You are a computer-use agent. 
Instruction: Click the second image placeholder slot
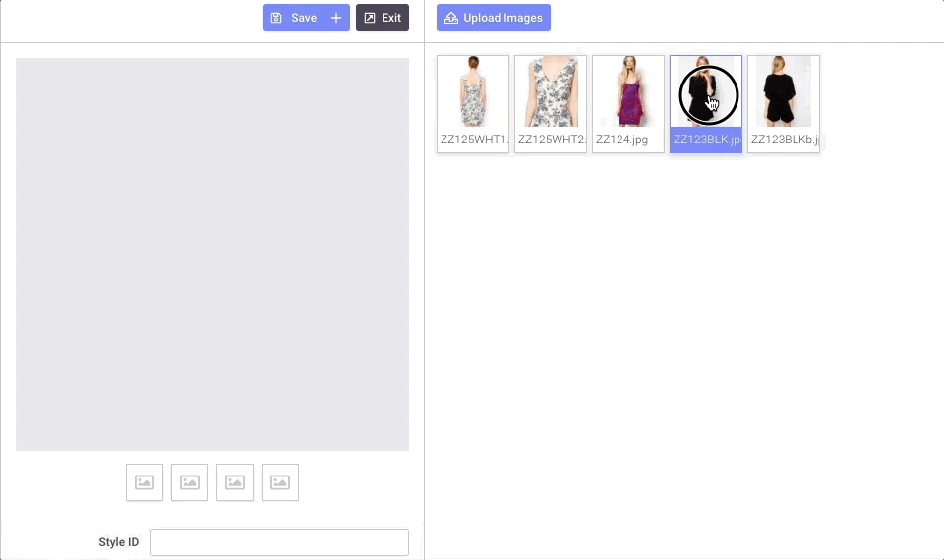tap(190, 482)
